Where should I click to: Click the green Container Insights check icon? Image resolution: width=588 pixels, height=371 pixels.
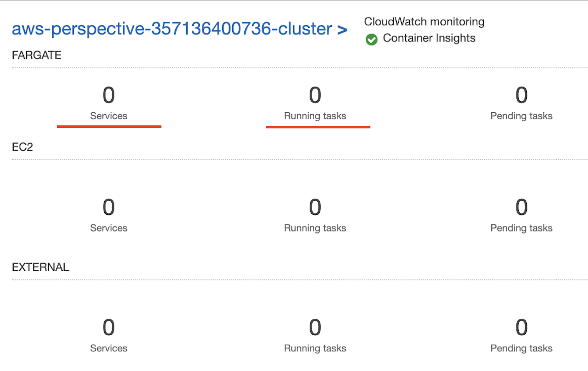point(371,39)
